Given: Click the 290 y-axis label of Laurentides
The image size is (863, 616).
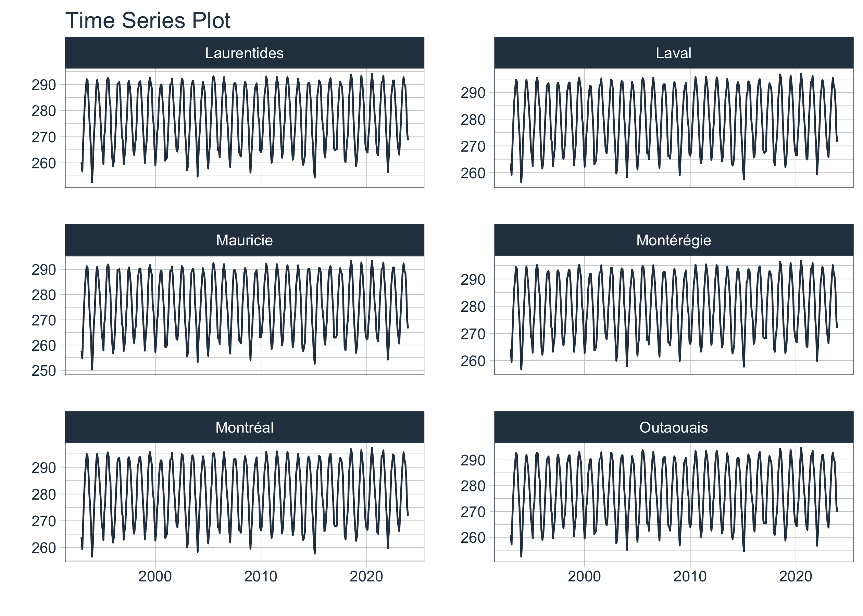Looking at the screenshot, I should 43,85.
